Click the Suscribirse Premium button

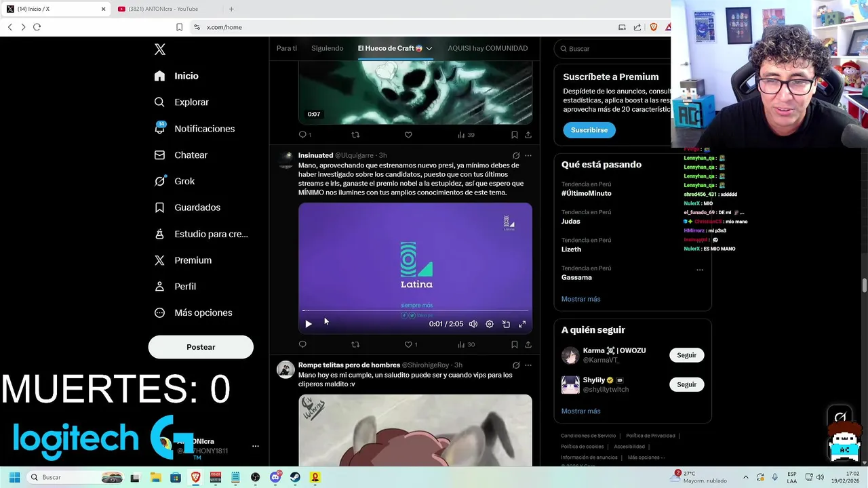tap(589, 130)
